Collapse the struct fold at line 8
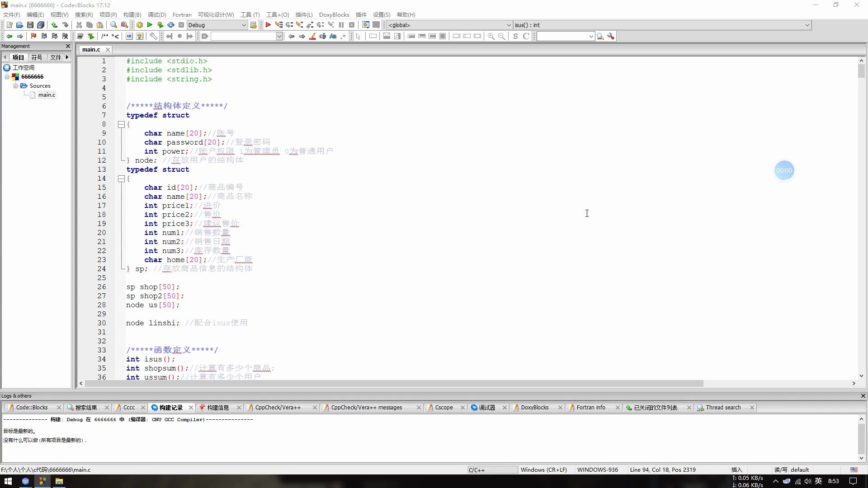The width and height of the screenshot is (868, 488). pos(121,124)
